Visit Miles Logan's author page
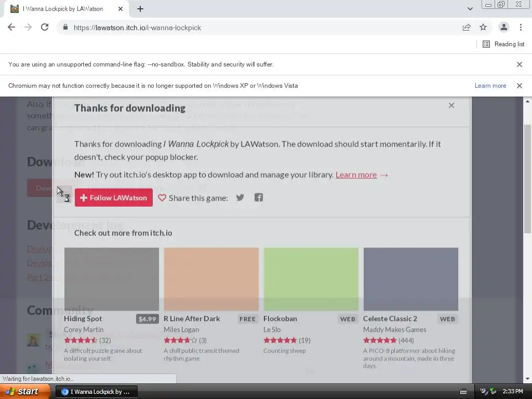This screenshot has width=532, height=399. pyautogui.click(x=181, y=329)
